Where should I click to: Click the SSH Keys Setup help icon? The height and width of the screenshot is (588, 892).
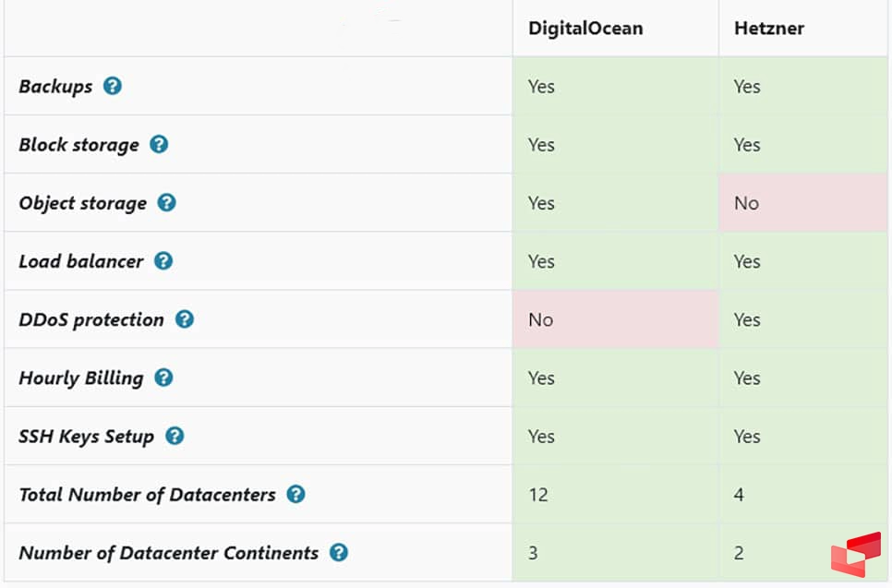point(174,436)
